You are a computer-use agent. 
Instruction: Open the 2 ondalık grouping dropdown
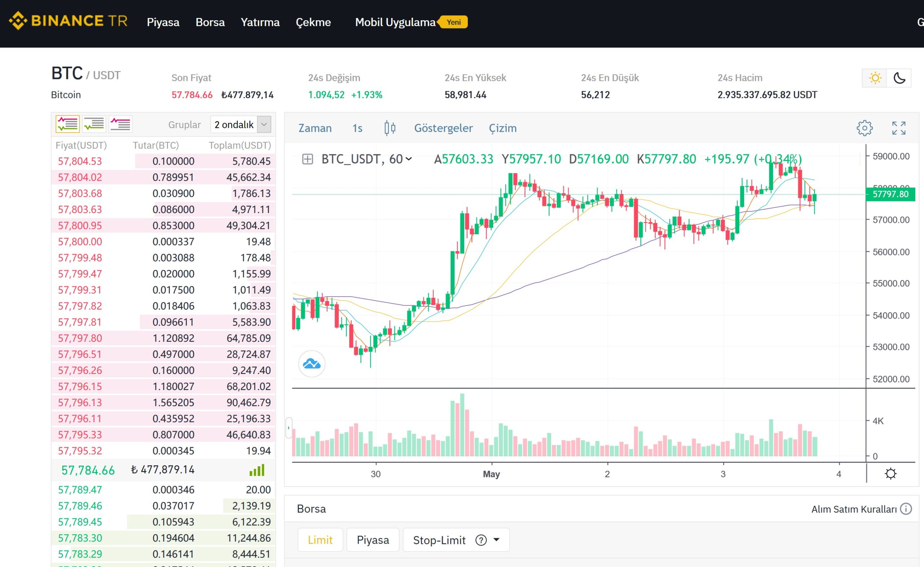241,124
